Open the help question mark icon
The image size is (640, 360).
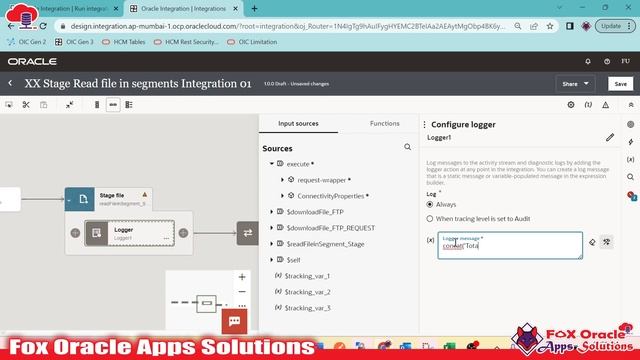[x=607, y=62]
